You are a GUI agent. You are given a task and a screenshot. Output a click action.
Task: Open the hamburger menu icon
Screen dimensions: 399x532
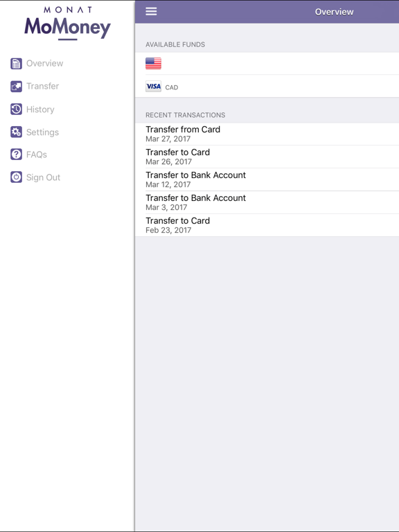(151, 11)
